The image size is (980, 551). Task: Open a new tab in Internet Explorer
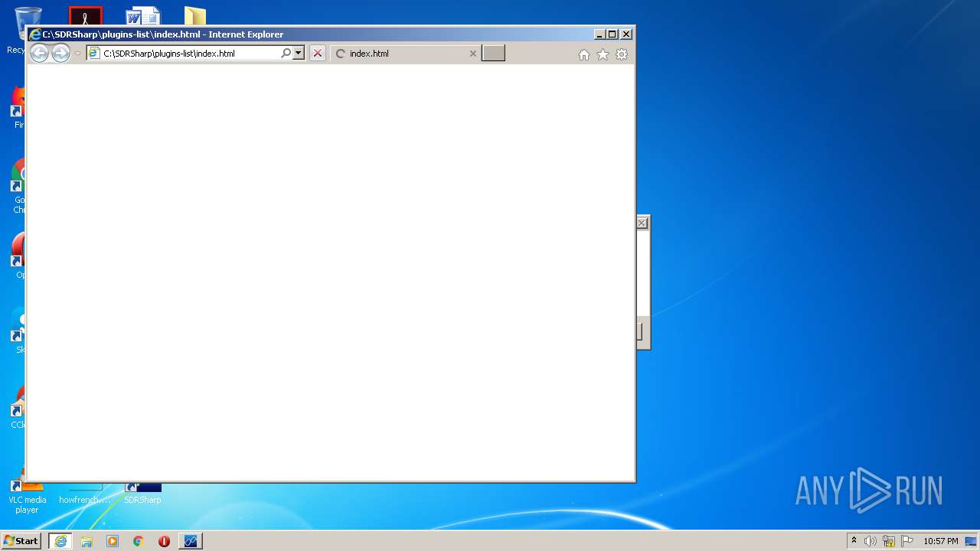click(x=493, y=54)
